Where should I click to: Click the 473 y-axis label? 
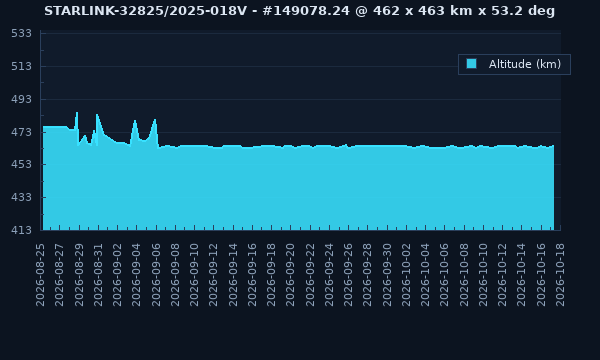tap(21, 132)
